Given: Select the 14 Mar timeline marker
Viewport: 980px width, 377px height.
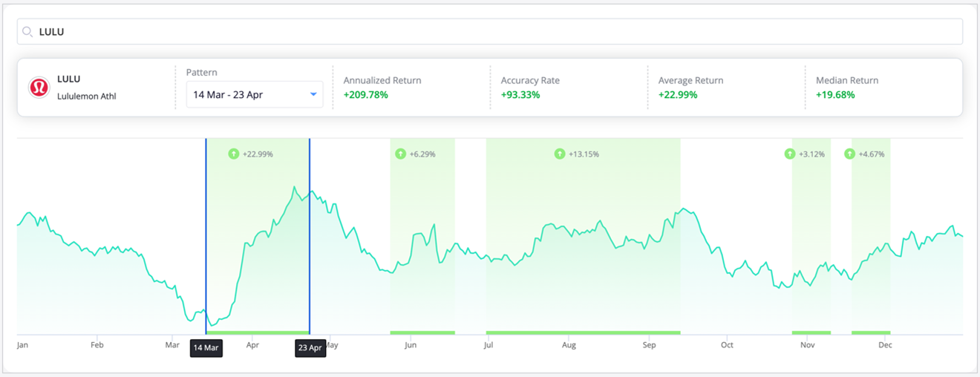Looking at the screenshot, I should click(206, 348).
